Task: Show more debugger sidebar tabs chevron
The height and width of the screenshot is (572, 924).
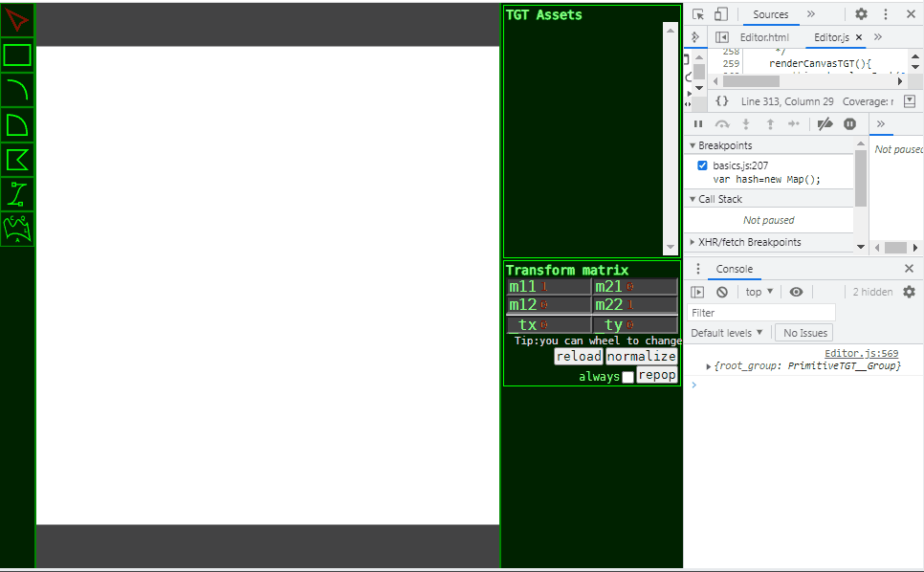Action: point(881,123)
